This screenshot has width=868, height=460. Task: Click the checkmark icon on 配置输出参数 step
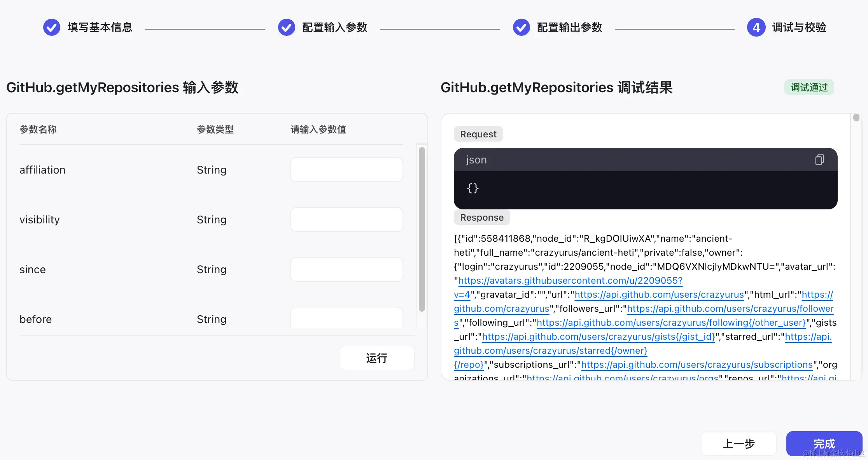(521, 27)
